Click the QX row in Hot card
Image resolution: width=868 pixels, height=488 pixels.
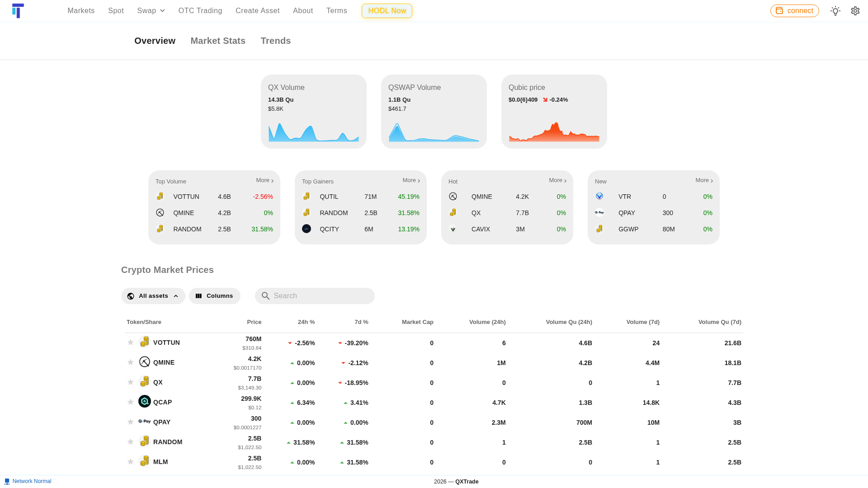click(x=507, y=213)
